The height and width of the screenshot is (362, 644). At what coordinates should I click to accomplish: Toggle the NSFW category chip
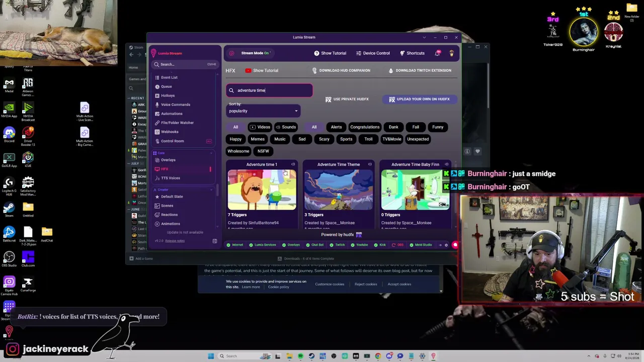coord(263,151)
